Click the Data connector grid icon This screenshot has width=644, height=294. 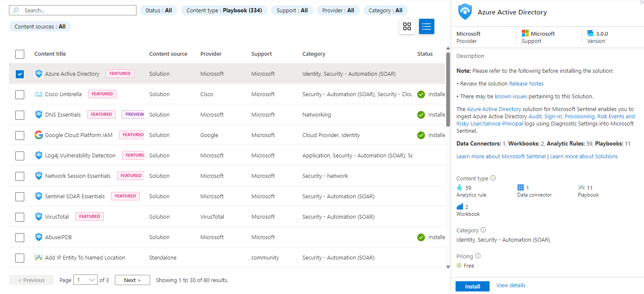[x=521, y=188]
